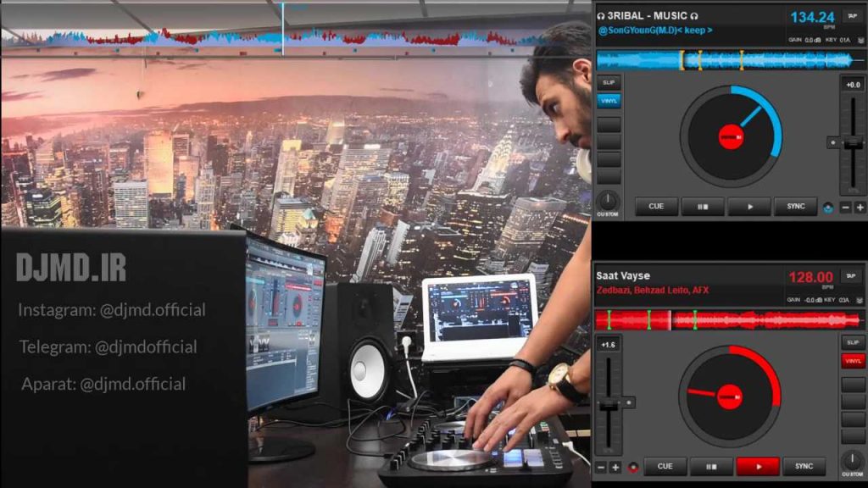The image size is (868, 488).
Task: Nudge red deck pitch up with plus
Action: coord(615,468)
